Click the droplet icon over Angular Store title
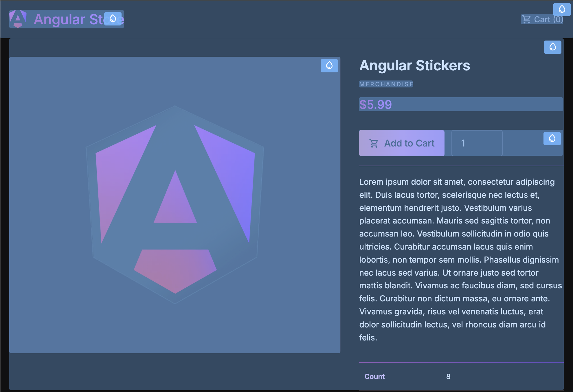Screen dimensions: 573x392 click(x=113, y=19)
